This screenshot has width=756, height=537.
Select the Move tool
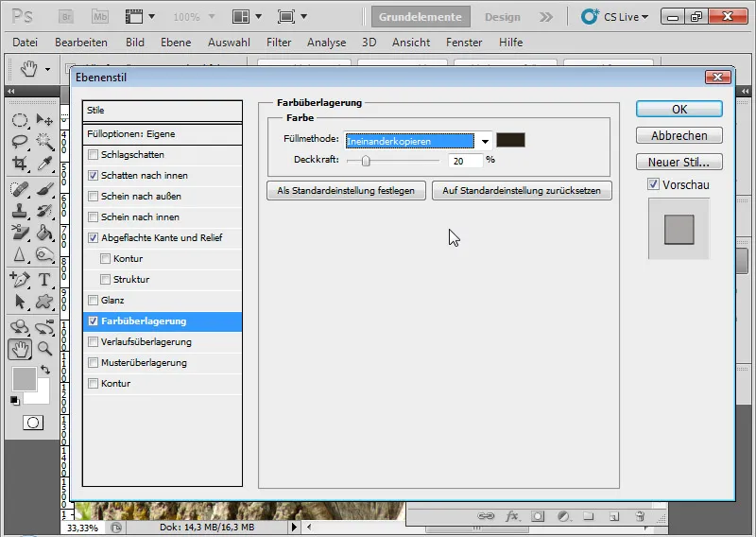[44, 120]
